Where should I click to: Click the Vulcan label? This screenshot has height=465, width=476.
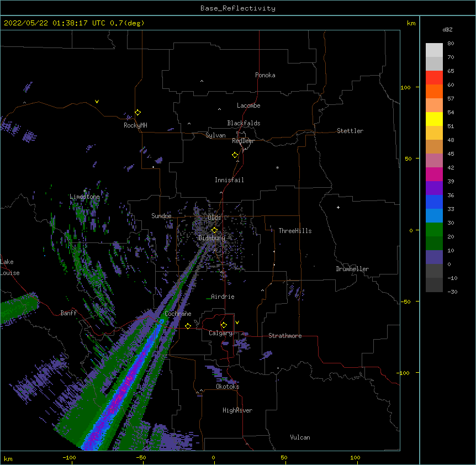(x=300, y=437)
